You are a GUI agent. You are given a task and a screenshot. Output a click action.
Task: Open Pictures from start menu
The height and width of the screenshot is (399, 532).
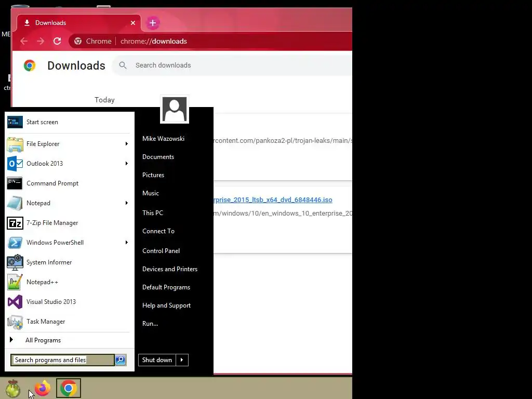point(153,175)
